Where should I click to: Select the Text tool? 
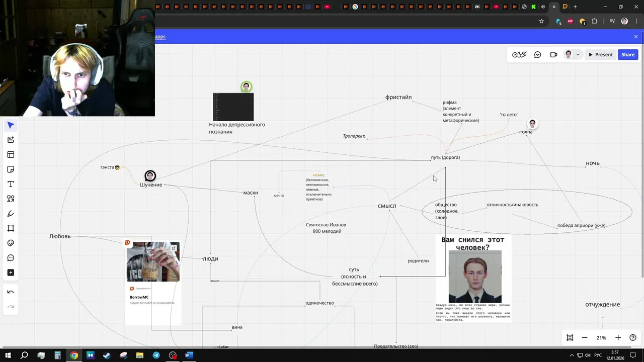point(11,184)
